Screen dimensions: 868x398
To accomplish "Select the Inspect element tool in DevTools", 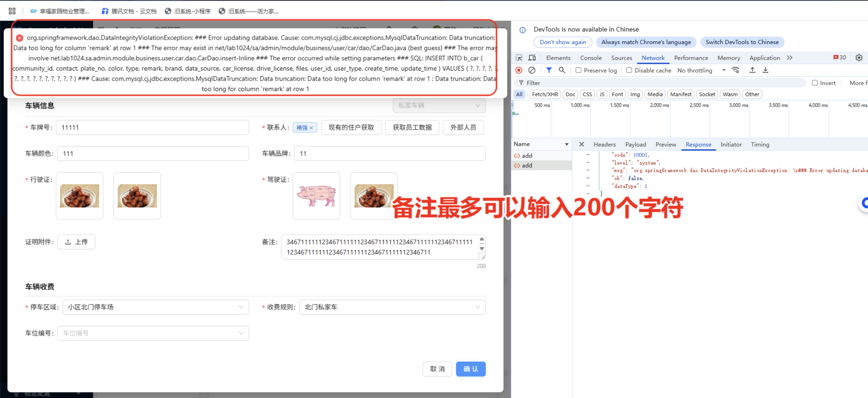I will click(x=519, y=57).
